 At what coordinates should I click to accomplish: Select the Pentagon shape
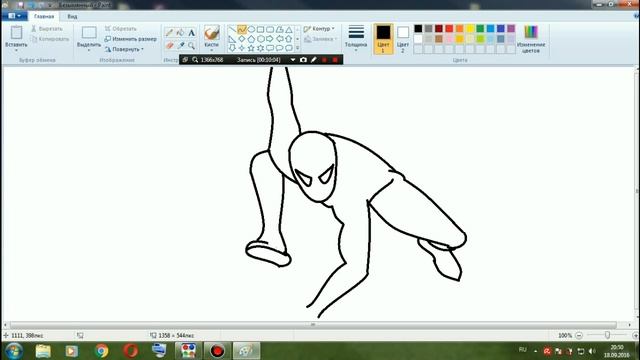(x=251, y=39)
